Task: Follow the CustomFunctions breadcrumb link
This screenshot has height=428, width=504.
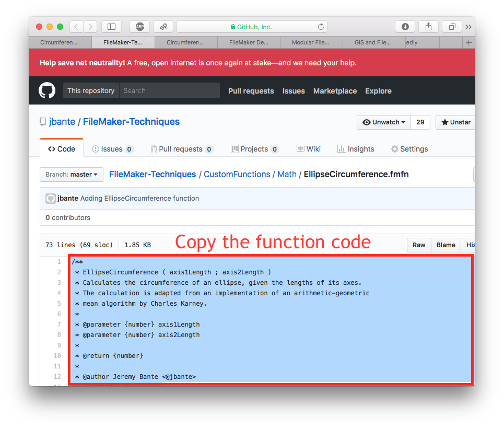Action: (x=237, y=175)
